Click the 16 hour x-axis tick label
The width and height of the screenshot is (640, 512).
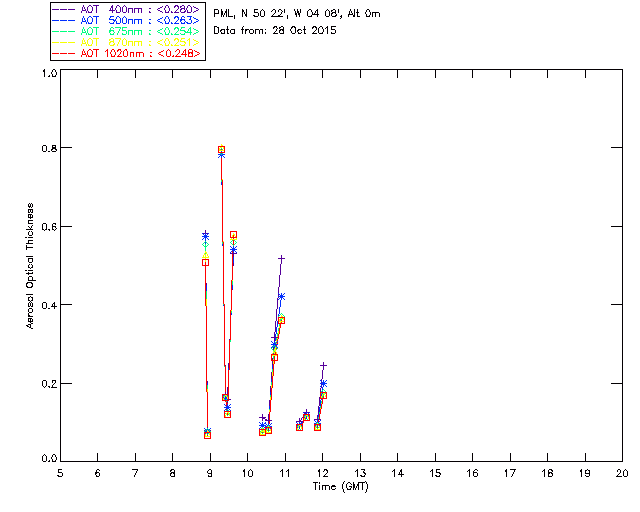(x=473, y=473)
